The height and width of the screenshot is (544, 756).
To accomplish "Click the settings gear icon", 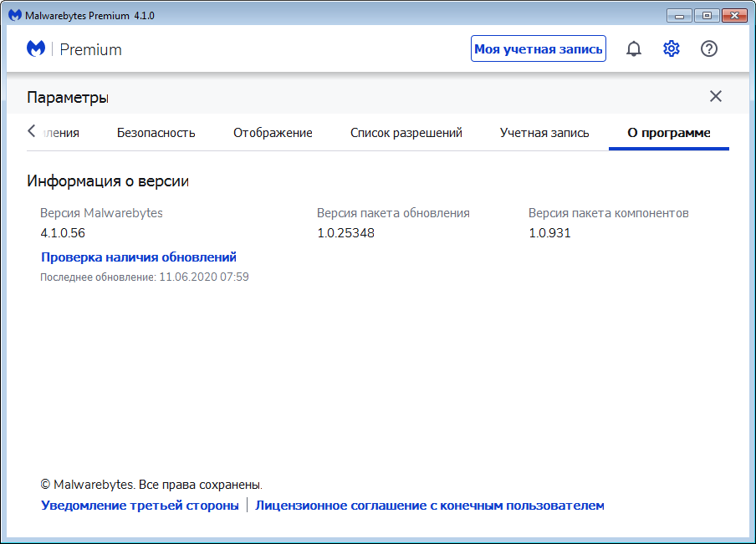I will (x=672, y=49).
